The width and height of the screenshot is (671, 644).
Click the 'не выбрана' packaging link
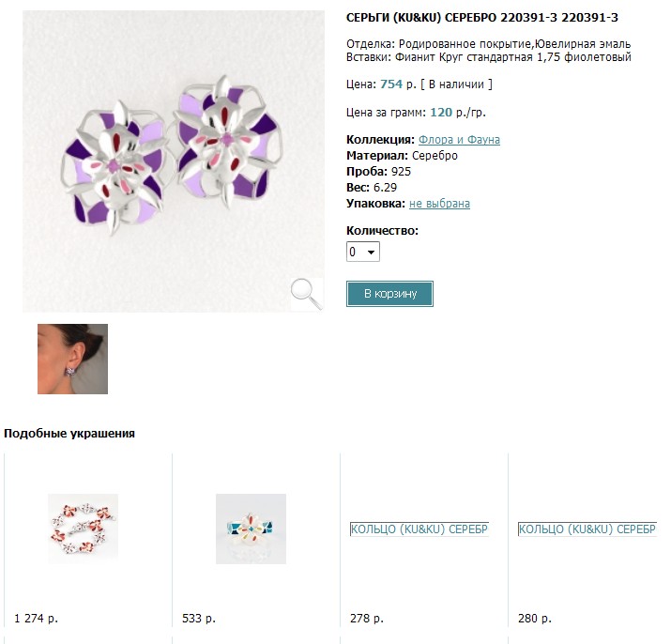coord(439,204)
